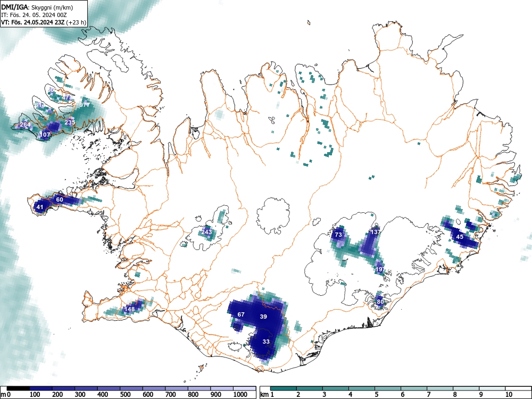The image size is (532, 399).
Task: Click the darkest blue 100–200 m legend swatch
Action: (x=41, y=388)
